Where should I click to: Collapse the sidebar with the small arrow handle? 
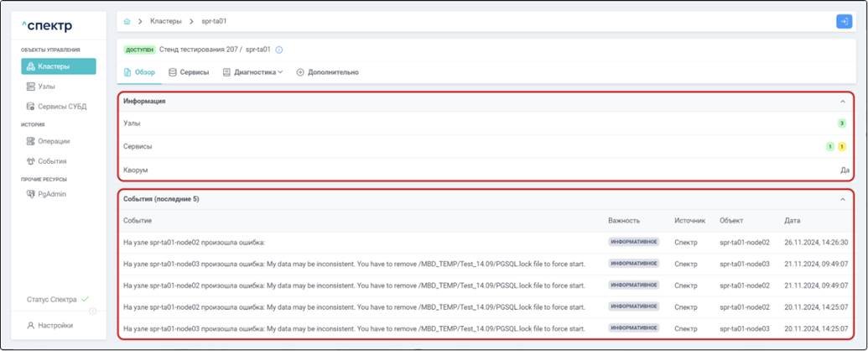pyautogui.click(x=93, y=312)
